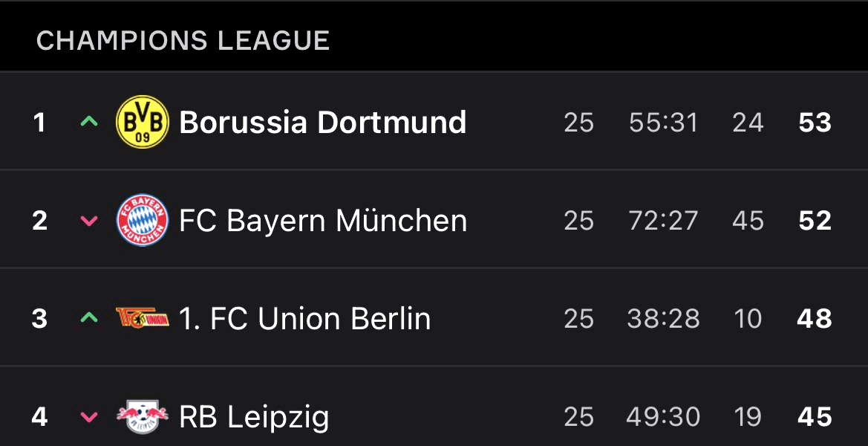Tap Bayern's 72:27 goal record
This screenshot has width=868, height=446.
(x=663, y=220)
